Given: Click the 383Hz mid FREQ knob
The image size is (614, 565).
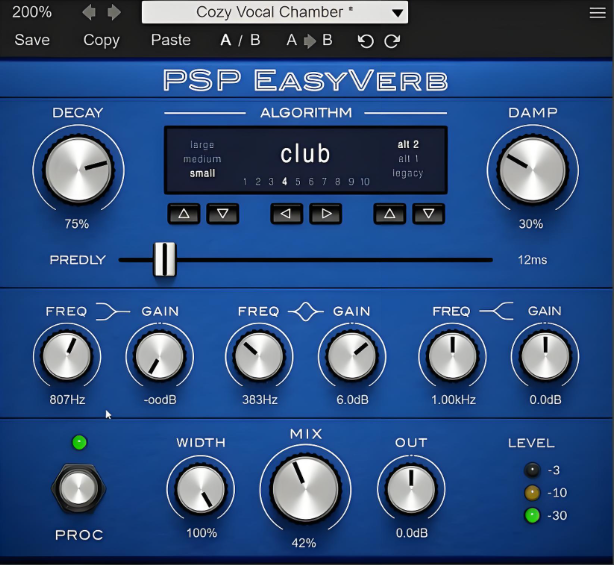Looking at the screenshot, I should [259, 356].
